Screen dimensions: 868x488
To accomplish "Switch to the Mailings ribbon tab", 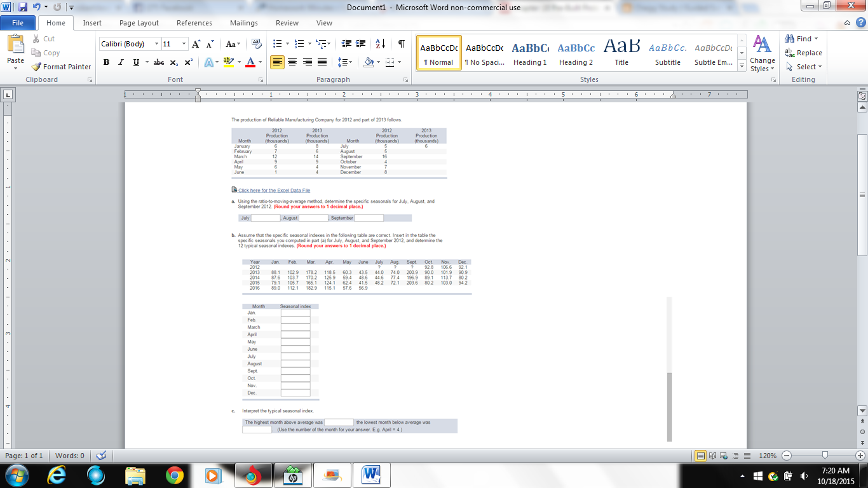I will [245, 23].
